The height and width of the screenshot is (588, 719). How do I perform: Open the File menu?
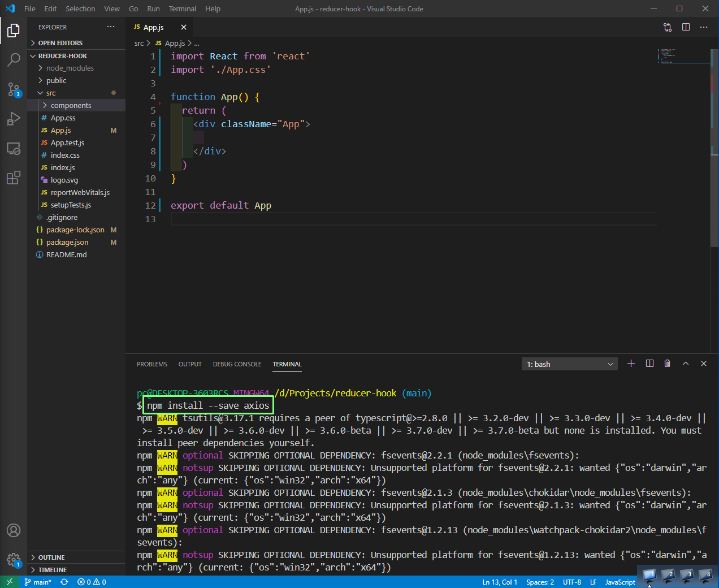point(30,8)
